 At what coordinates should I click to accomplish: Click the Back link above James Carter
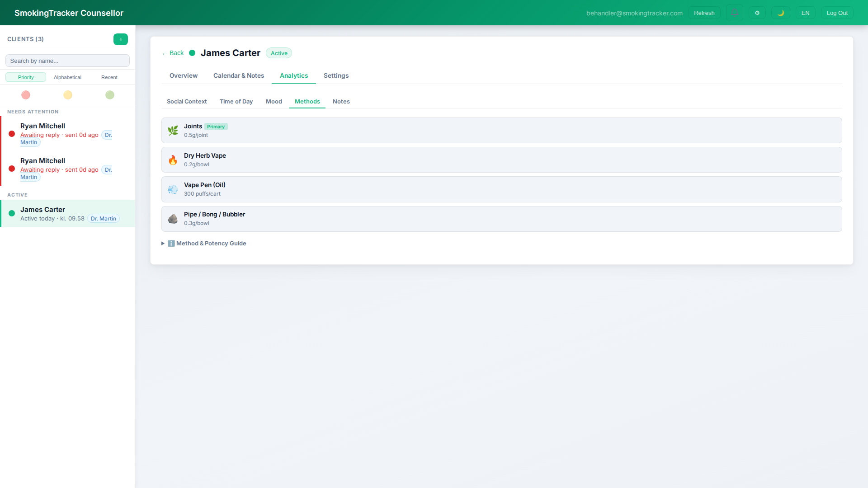[x=172, y=53]
